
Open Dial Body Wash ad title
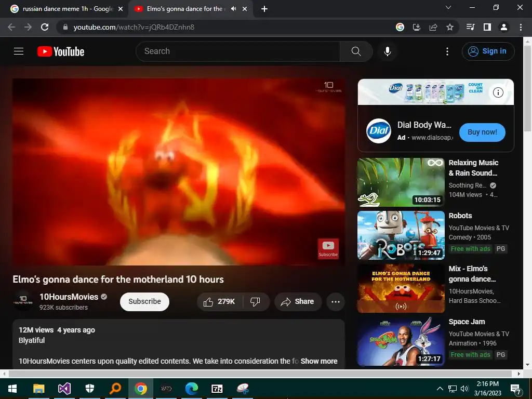tap(424, 125)
